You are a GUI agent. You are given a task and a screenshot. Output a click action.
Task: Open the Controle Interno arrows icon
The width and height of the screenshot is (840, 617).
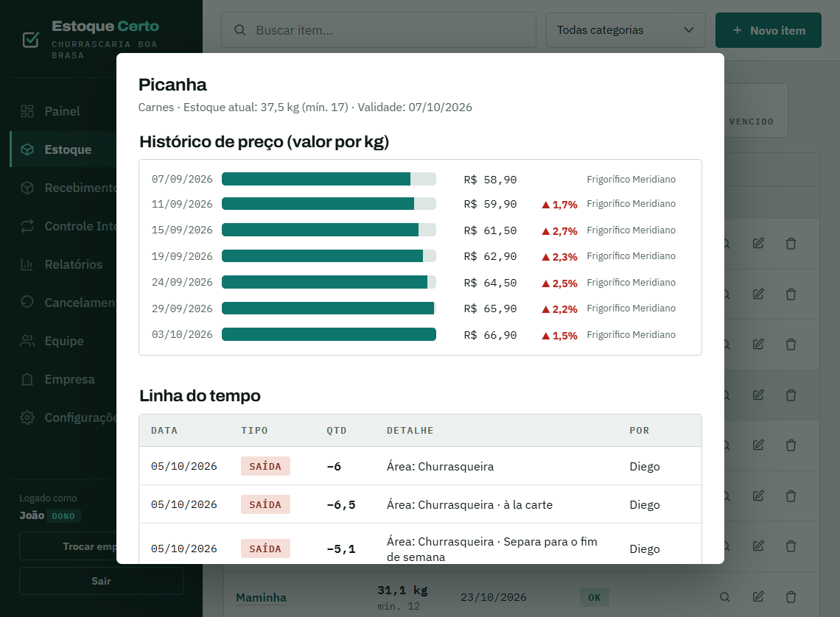[x=27, y=226]
